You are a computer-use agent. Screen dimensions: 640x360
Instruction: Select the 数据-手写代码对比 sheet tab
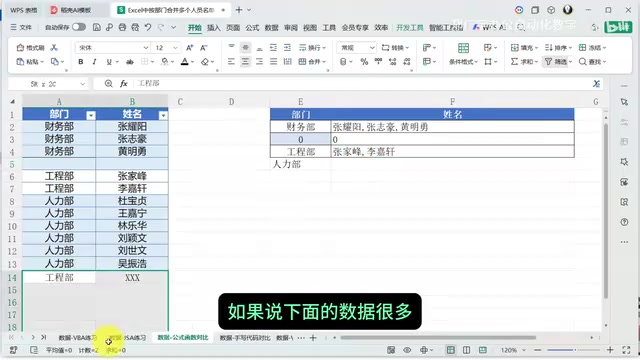(245, 338)
